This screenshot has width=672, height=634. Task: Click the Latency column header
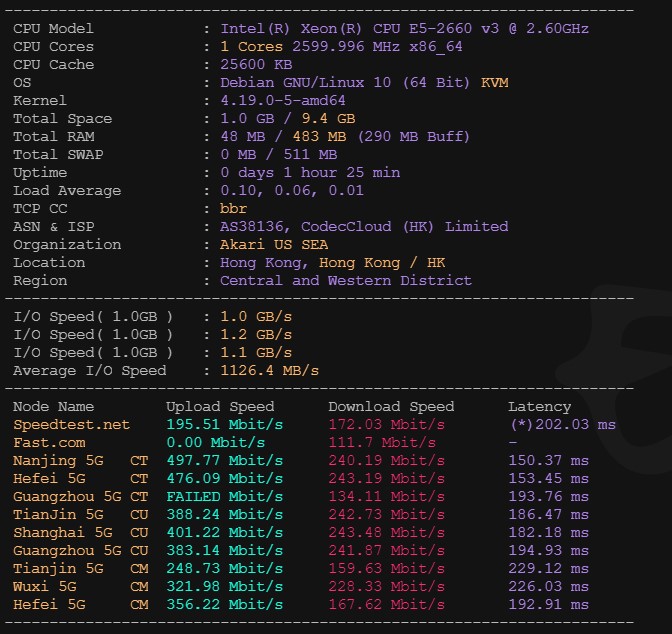coord(540,407)
